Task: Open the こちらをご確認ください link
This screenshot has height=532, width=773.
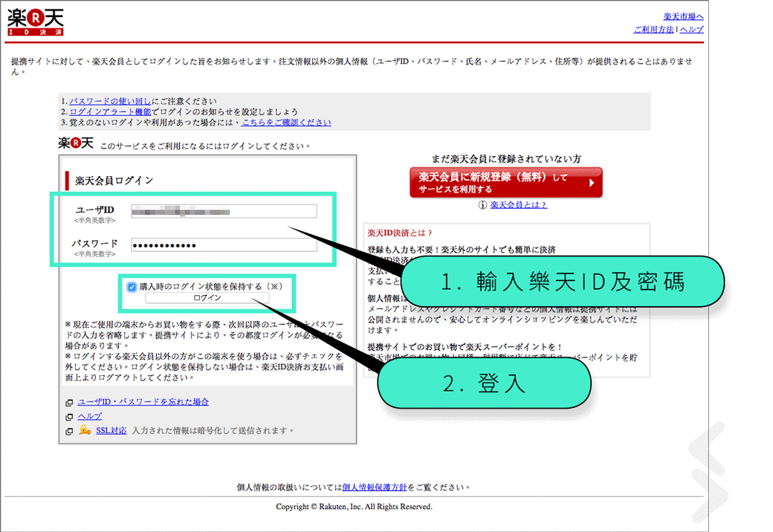Action: pyautogui.click(x=286, y=122)
